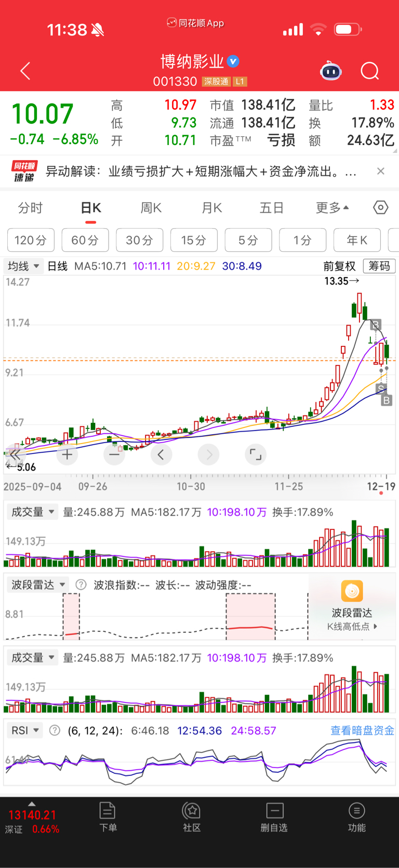Switch to 月K tab

click(x=212, y=208)
